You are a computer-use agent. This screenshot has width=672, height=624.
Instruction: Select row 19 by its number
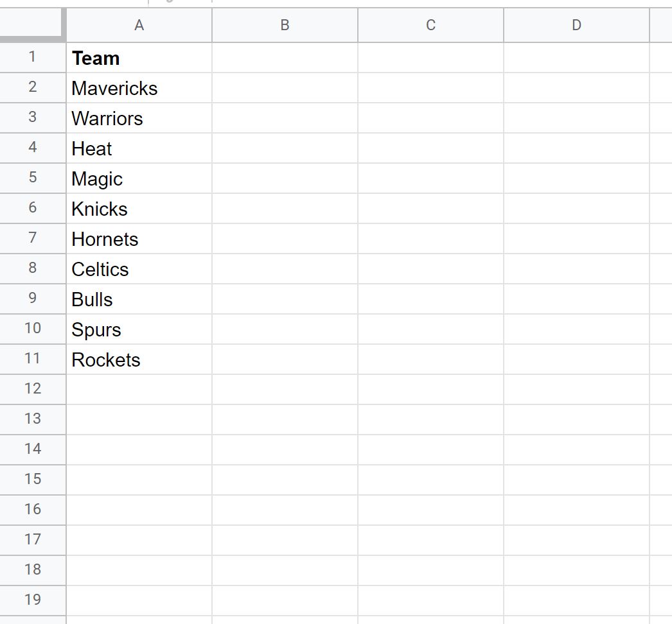click(x=33, y=600)
